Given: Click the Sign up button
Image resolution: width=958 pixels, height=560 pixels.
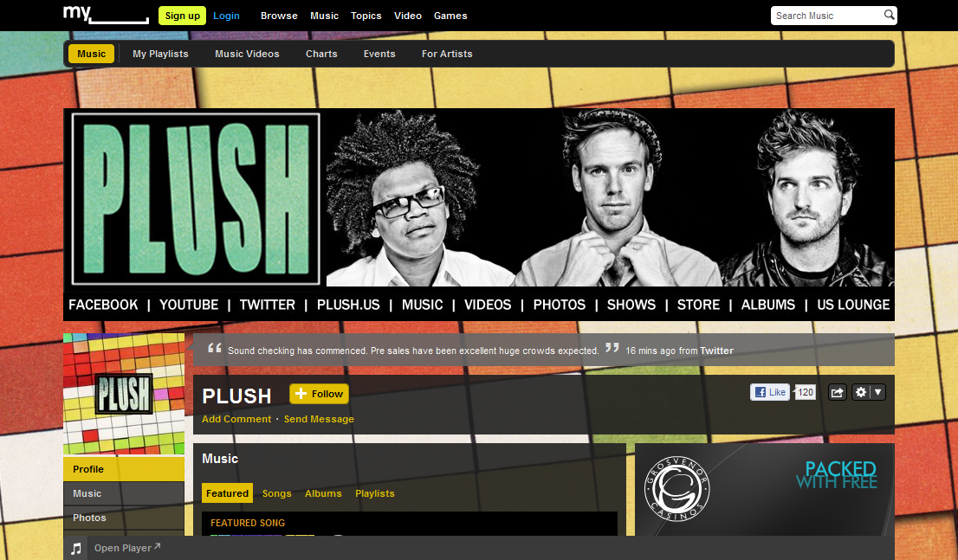Looking at the screenshot, I should pos(182,16).
